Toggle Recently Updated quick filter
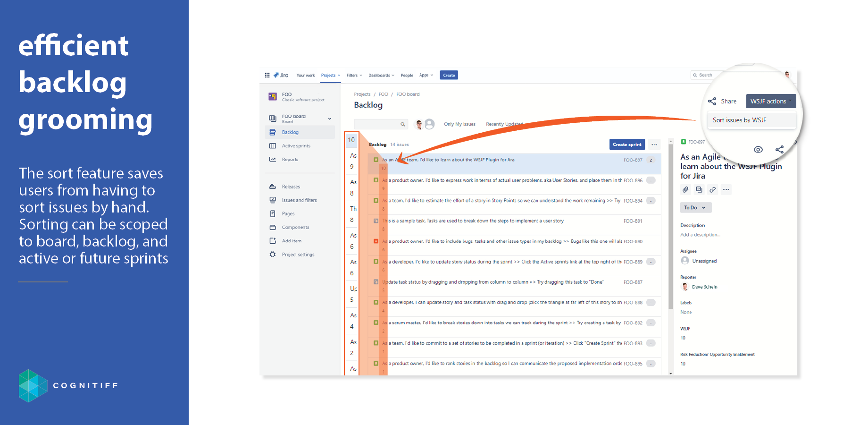 (x=504, y=124)
